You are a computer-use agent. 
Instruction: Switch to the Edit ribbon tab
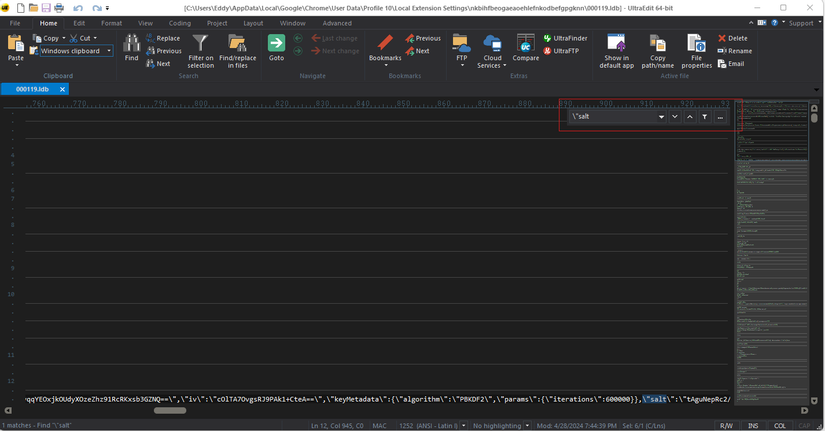(79, 23)
